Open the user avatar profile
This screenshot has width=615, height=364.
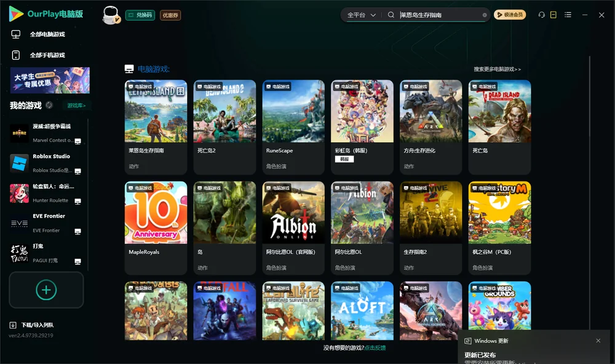point(111,15)
